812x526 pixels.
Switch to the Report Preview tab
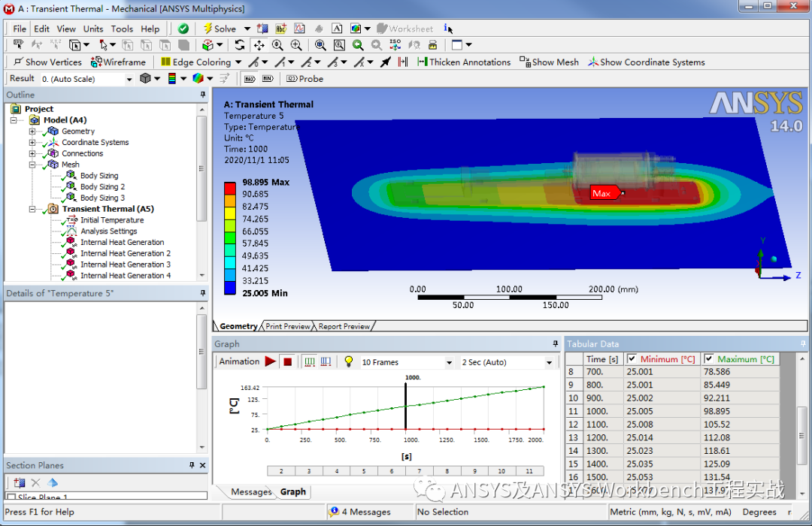coord(344,326)
